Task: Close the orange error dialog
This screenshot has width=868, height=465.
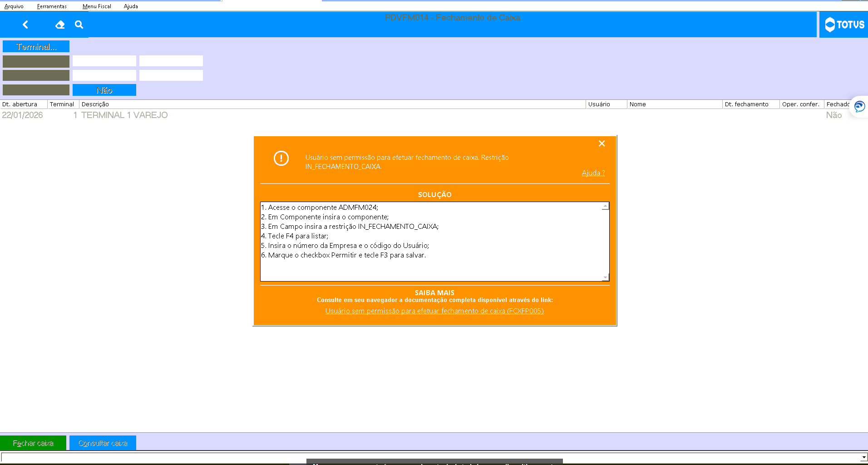Action: (x=602, y=143)
